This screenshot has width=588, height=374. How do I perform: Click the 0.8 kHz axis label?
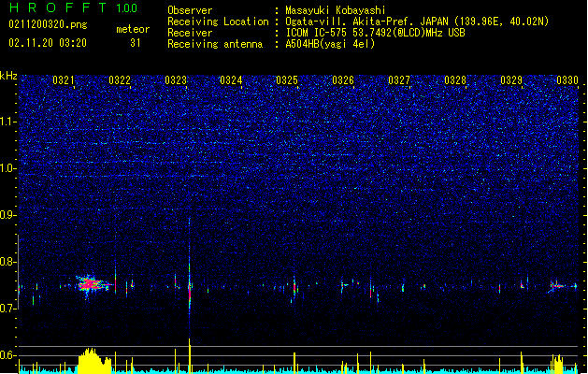(8, 262)
